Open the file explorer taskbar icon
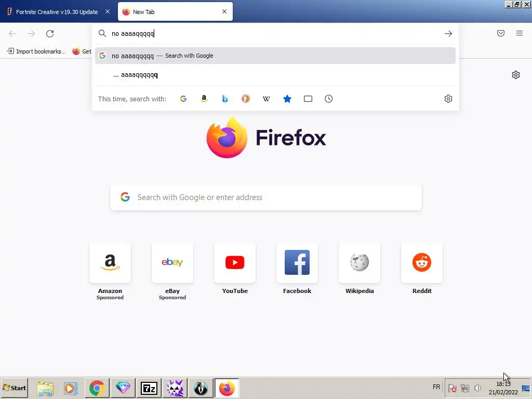 45,388
